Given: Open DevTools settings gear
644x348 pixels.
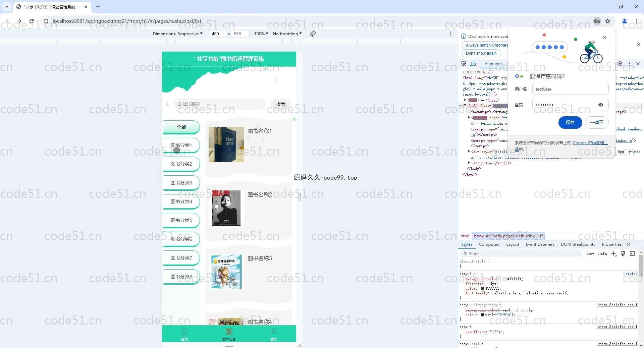Looking at the screenshot, I should pyautogui.click(x=620, y=64).
